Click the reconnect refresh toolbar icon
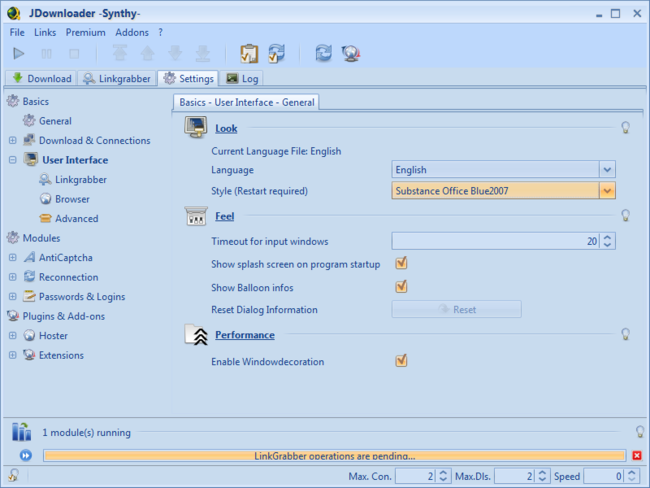Image resolution: width=650 pixels, height=488 pixels. 324,53
